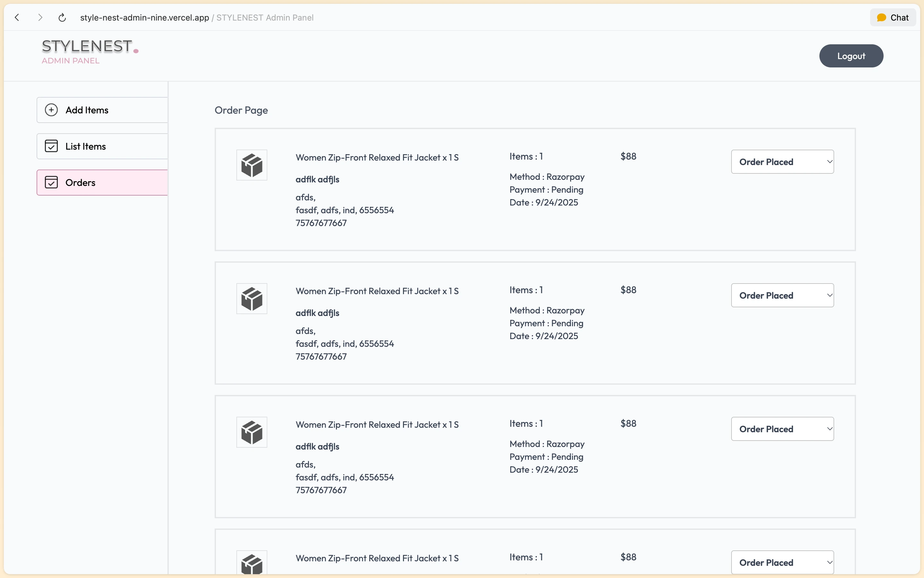This screenshot has width=924, height=578.
Task: Select the Orders item in the sidebar
Action: click(102, 183)
